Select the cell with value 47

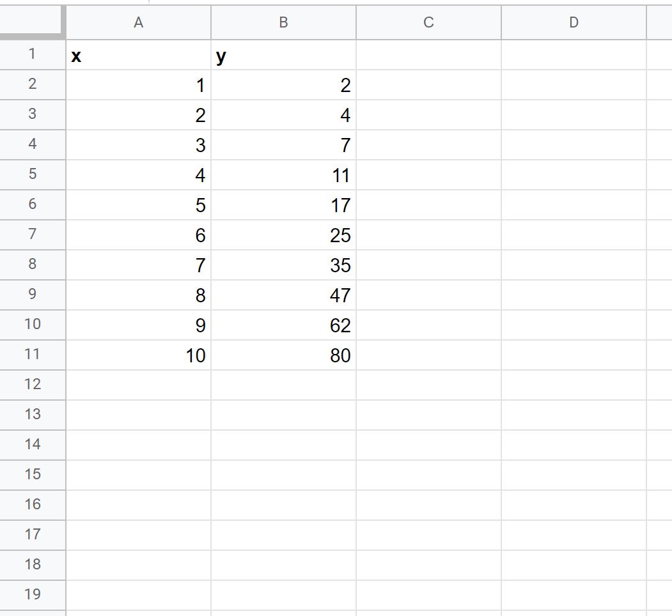click(283, 295)
